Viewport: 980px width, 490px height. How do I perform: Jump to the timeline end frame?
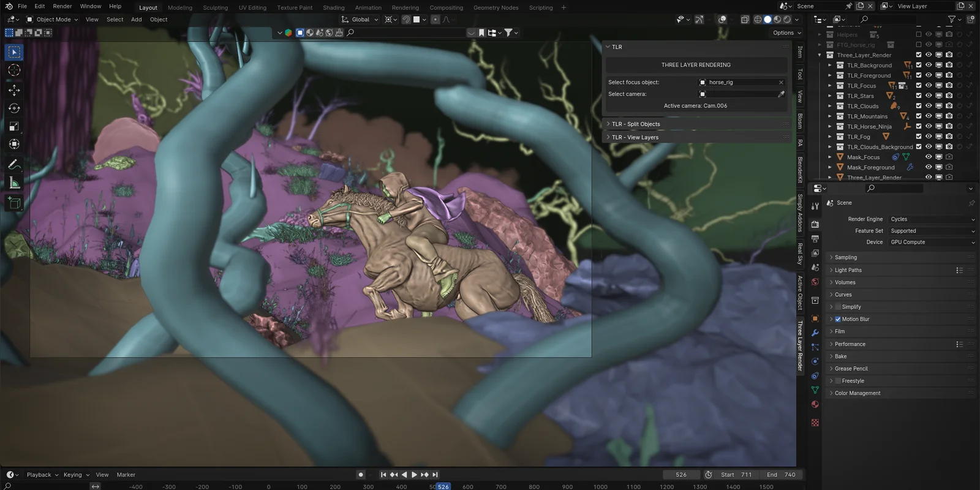coord(435,475)
